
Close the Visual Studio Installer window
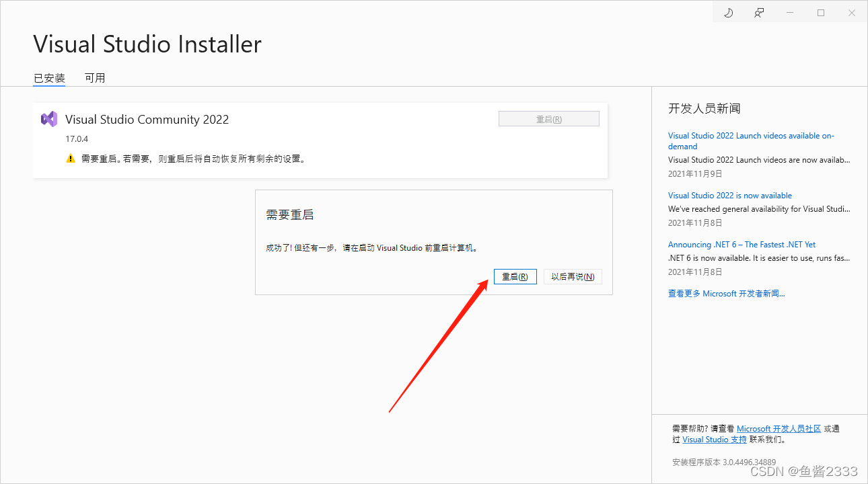click(852, 13)
